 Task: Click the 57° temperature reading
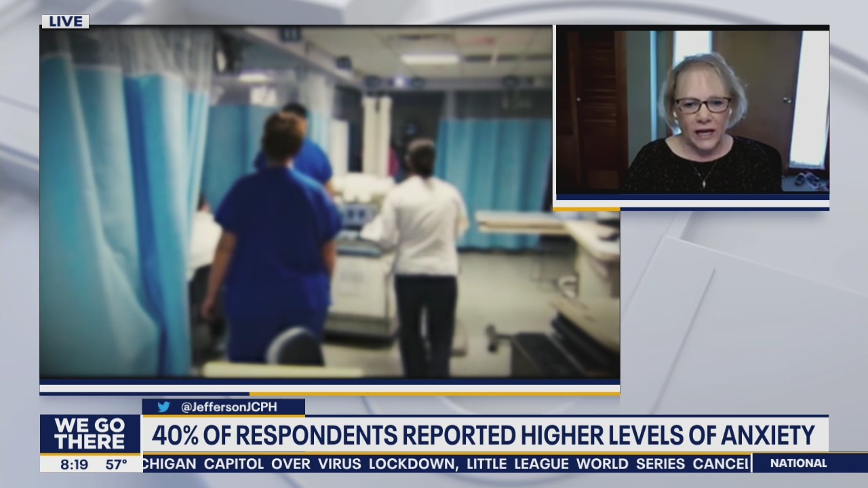(116, 464)
